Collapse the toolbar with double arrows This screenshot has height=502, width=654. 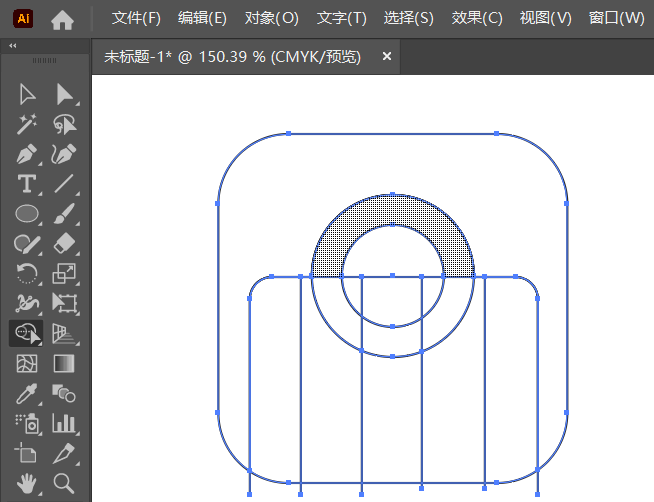tap(13, 45)
